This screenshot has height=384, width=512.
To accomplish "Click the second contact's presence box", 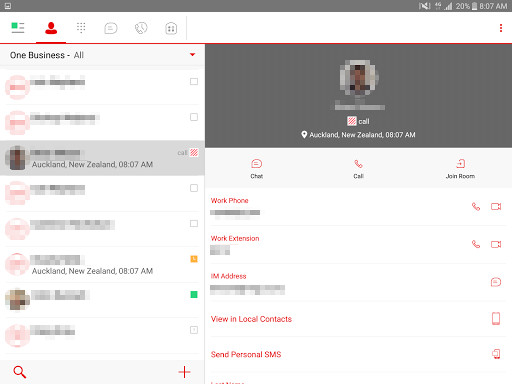I will [194, 117].
